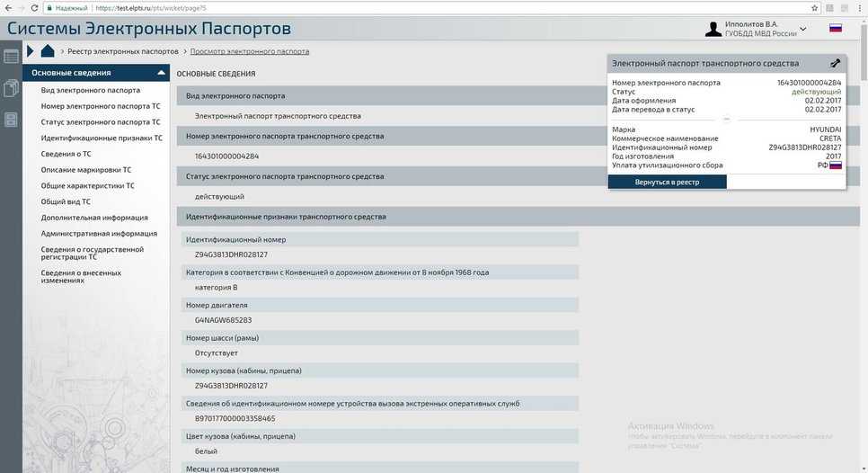Screen dimensions: 868x473
Task: Click the dark arrow icon before home
Action: coord(31,51)
